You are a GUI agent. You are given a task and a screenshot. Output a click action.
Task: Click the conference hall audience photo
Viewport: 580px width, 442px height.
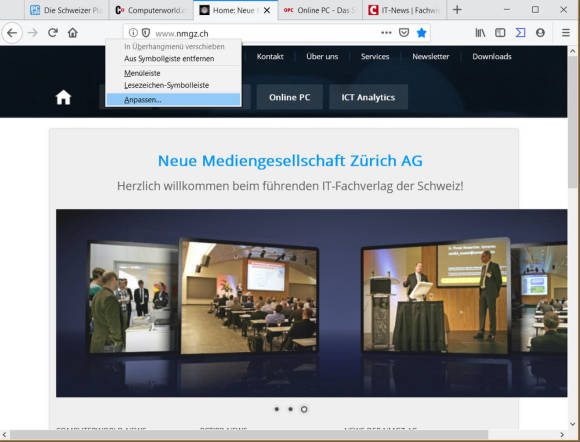point(249,297)
